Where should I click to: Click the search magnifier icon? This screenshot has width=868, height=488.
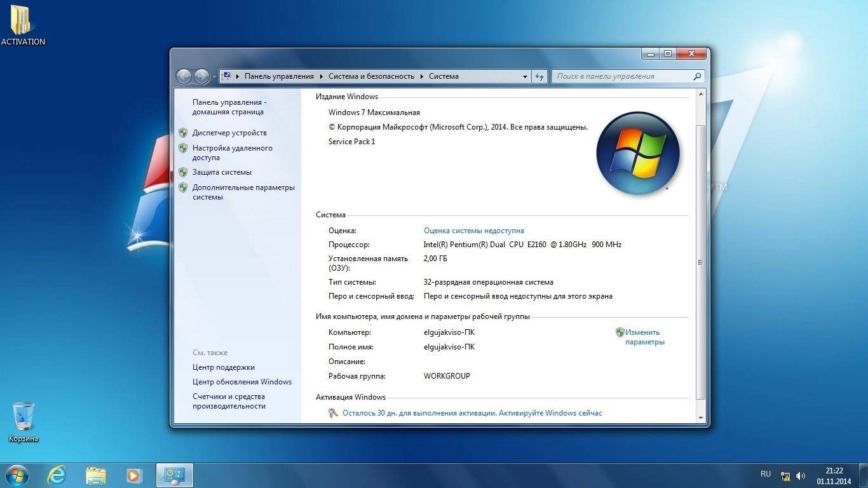pyautogui.click(x=697, y=76)
